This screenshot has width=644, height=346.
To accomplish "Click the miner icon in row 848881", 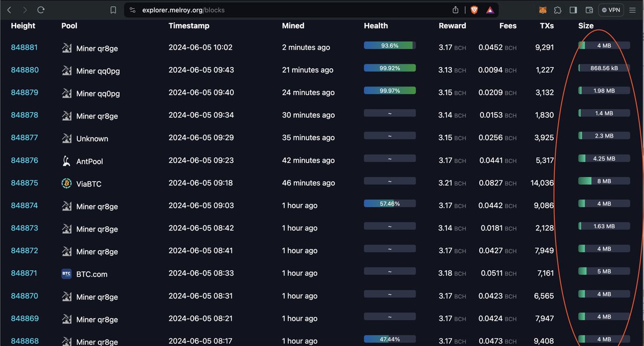I will tap(67, 48).
